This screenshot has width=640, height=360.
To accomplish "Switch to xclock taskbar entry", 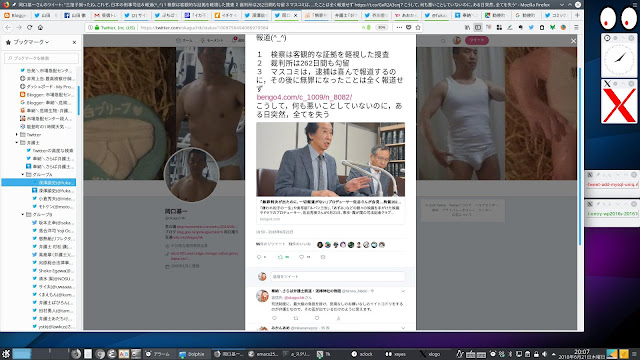I will coord(362,354).
